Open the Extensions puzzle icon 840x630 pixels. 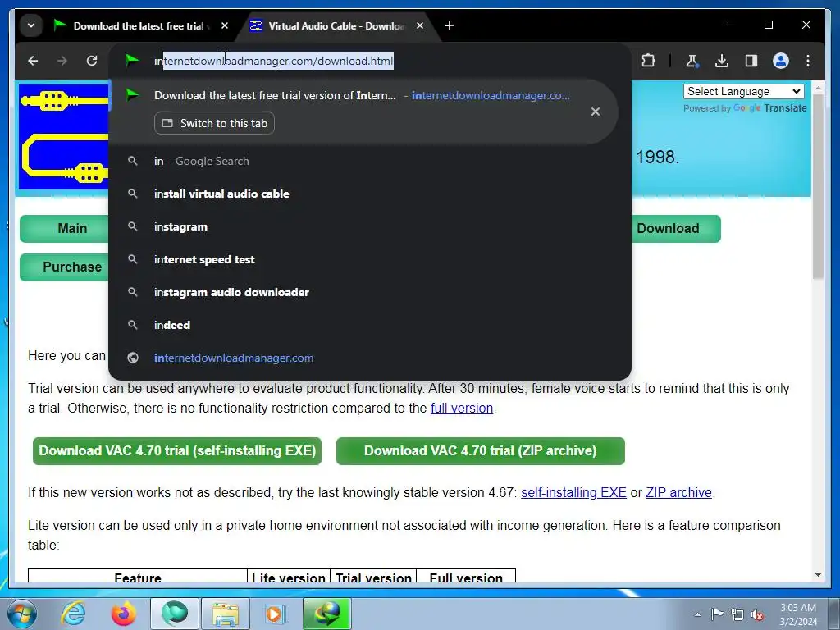[648, 61]
